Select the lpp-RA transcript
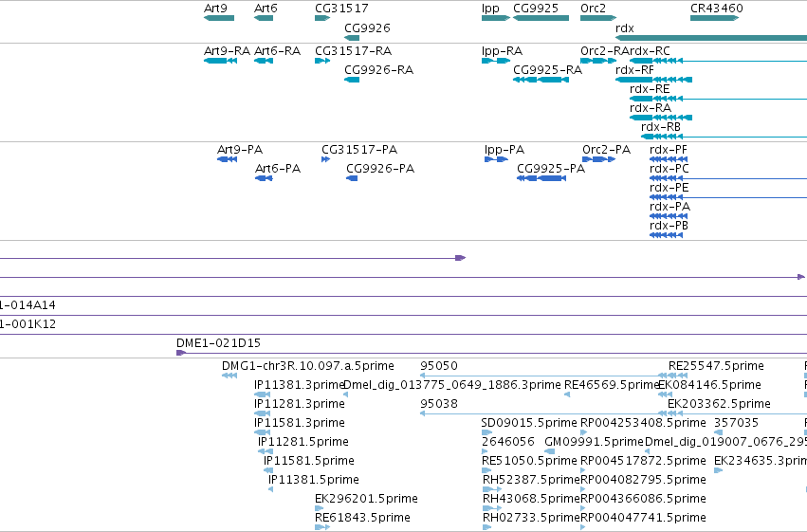 [x=496, y=61]
